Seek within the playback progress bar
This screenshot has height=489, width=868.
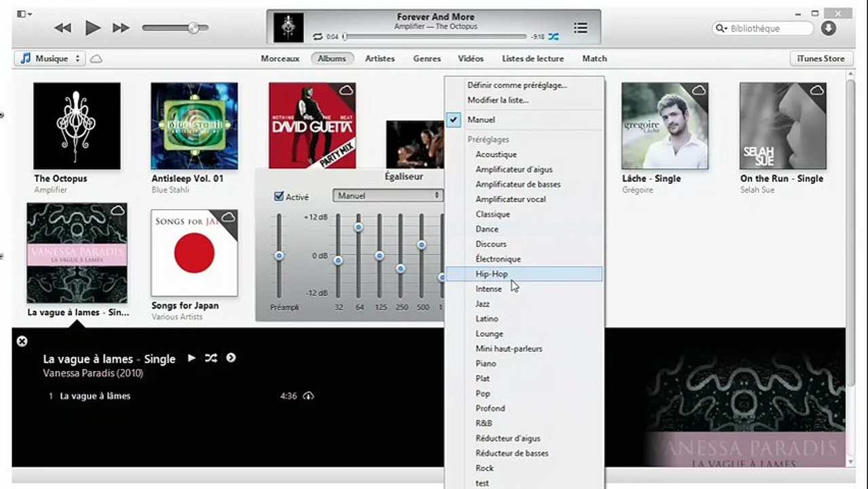coord(435,37)
